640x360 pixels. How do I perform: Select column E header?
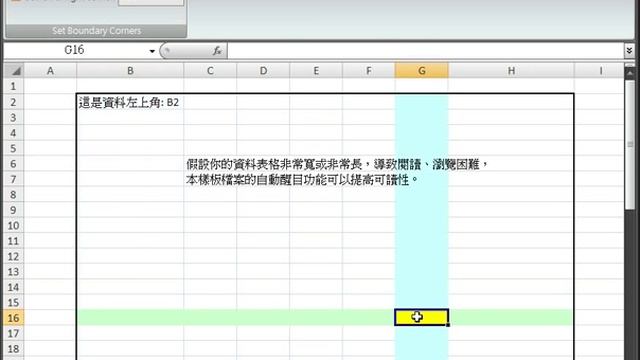[x=316, y=71]
